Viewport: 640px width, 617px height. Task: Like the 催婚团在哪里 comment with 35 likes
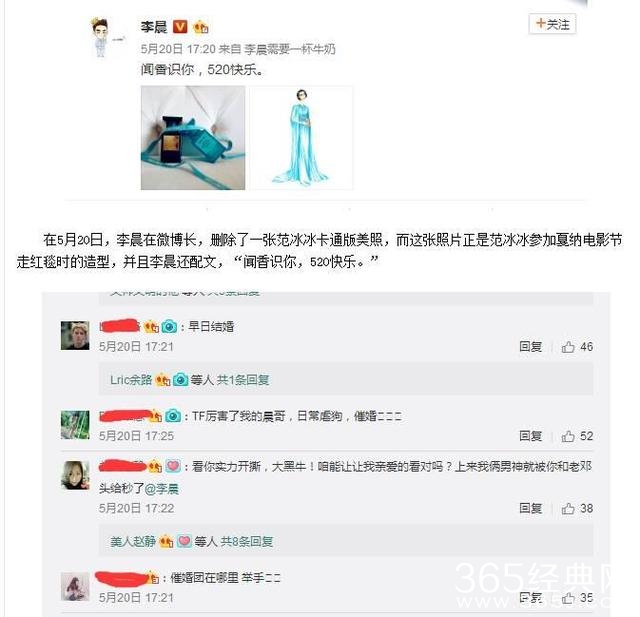[x=577, y=598]
